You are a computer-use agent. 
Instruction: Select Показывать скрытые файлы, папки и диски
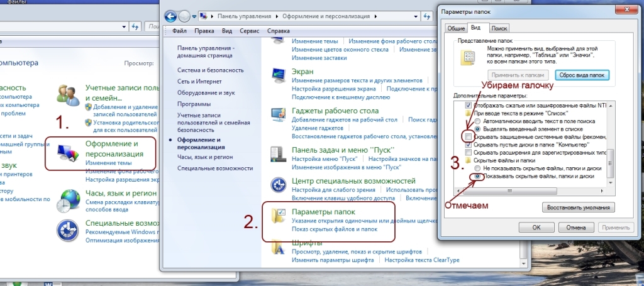(478, 177)
